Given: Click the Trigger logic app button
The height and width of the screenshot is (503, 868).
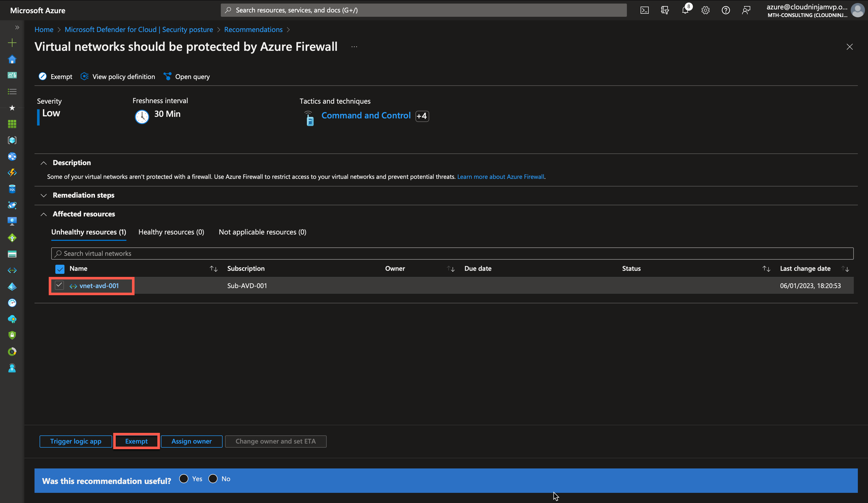Looking at the screenshot, I should [x=76, y=441].
